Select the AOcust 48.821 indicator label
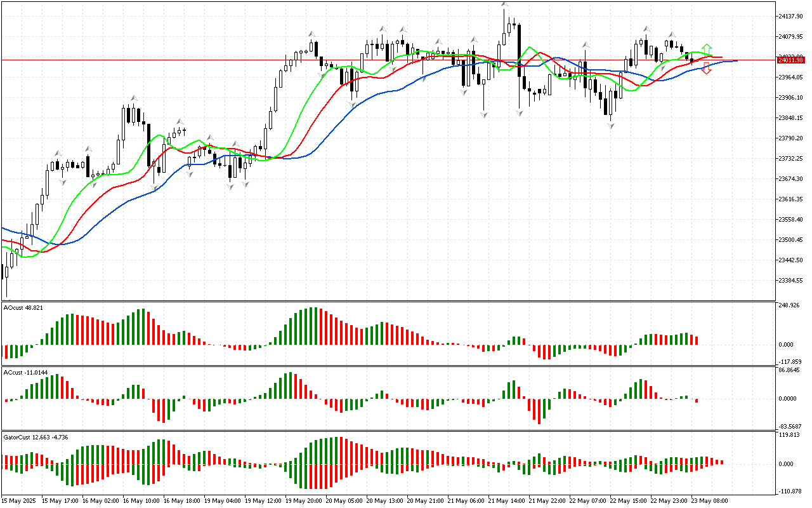812x508 pixels. tap(23, 308)
